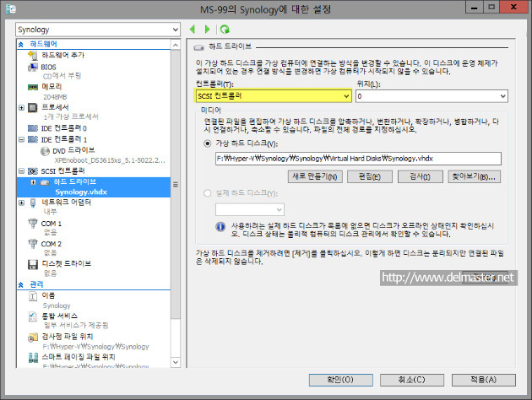Select the COM 2 port icon
The image size is (532, 400).
click(33, 244)
